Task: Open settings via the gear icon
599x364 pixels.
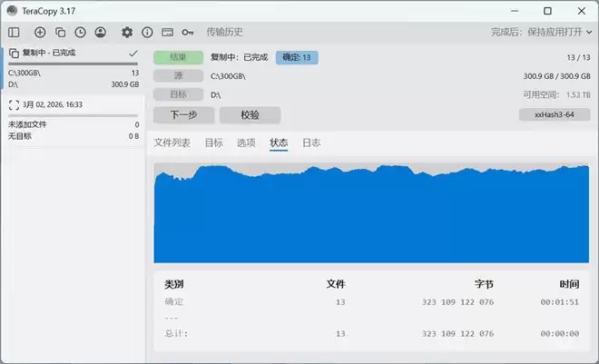Action: [127, 32]
